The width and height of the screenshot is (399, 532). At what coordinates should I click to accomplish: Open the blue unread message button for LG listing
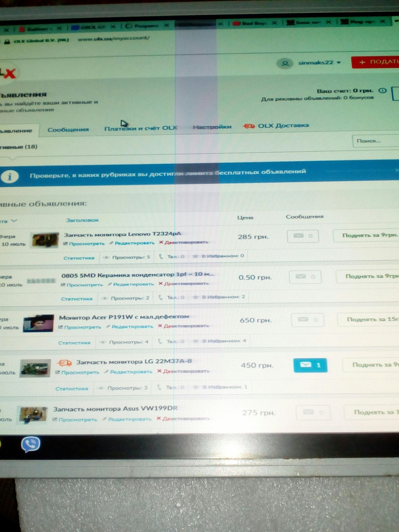(310, 365)
